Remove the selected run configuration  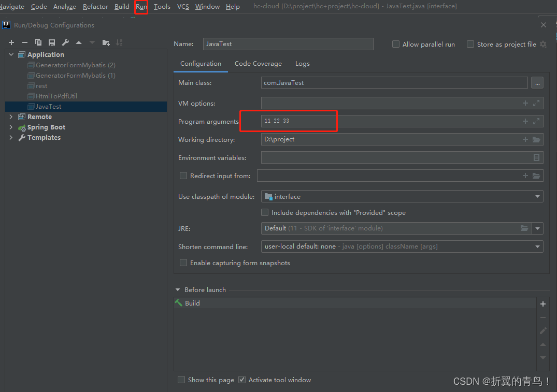click(x=24, y=42)
